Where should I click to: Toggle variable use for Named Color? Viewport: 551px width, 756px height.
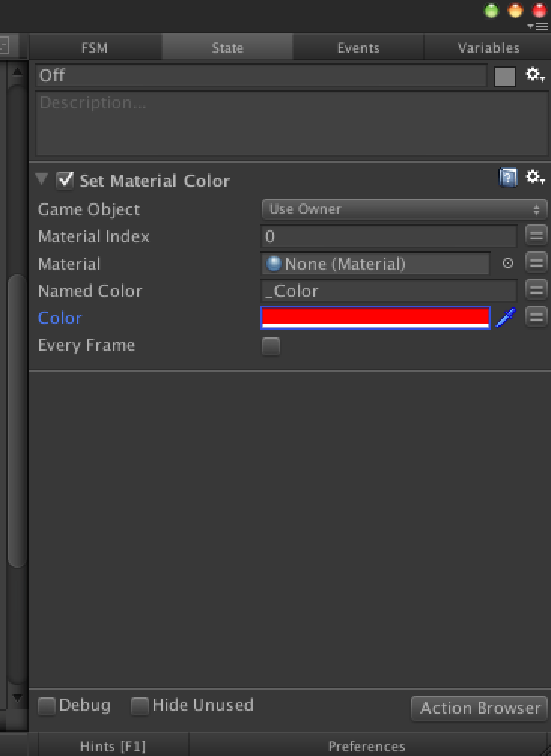pos(536,290)
